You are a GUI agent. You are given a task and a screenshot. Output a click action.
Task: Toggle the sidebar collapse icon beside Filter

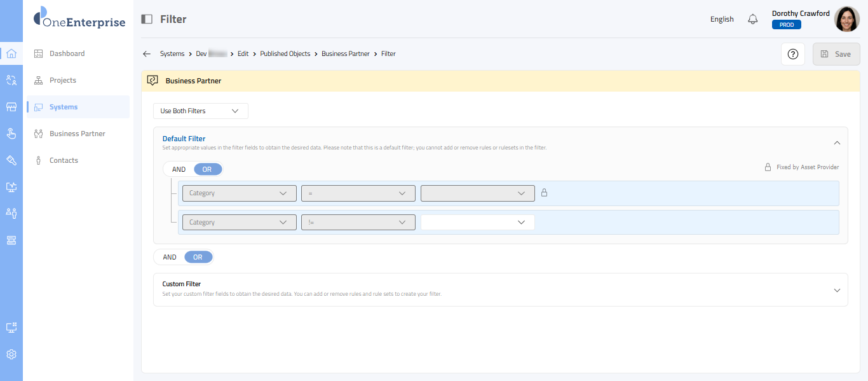click(147, 19)
